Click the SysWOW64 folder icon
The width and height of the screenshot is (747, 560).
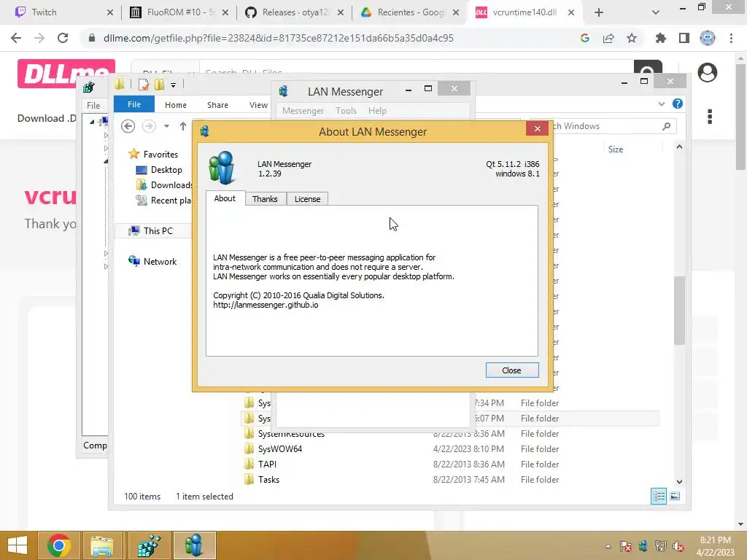point(249,448)
